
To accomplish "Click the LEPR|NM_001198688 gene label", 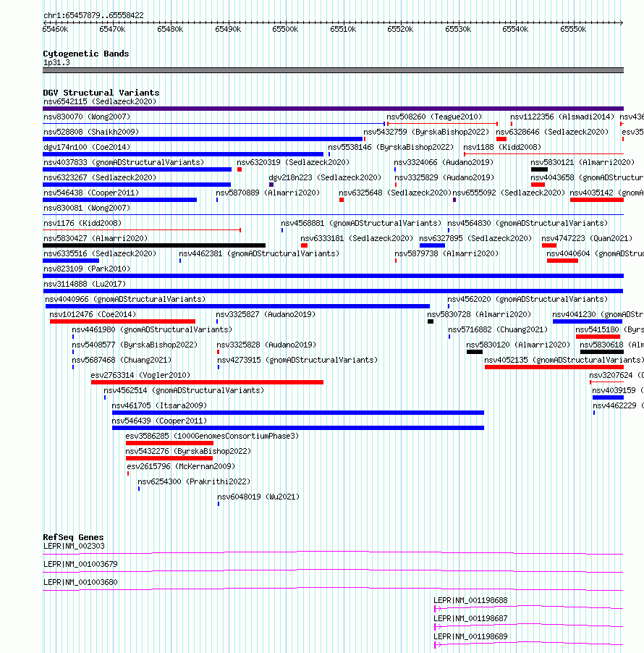I will click(x=470, y=601).
